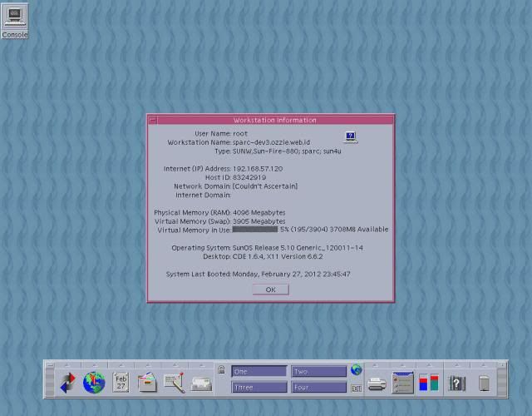Viewport: 532px width, 416px height.
Task: Click the '4096 Megabytes' physical memory value
Action: [x=259, y=212]
